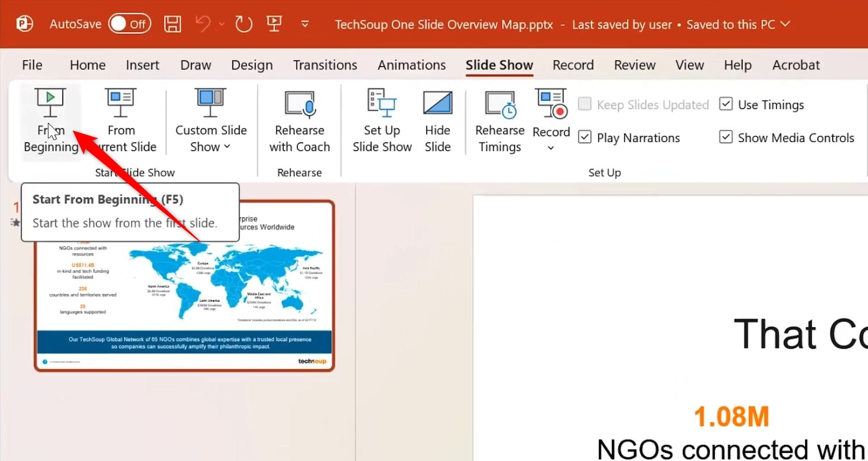Select the slide 1 thumbnail
Image resolution: width=868 pixels, height=461 pixels.
point(184,286)
